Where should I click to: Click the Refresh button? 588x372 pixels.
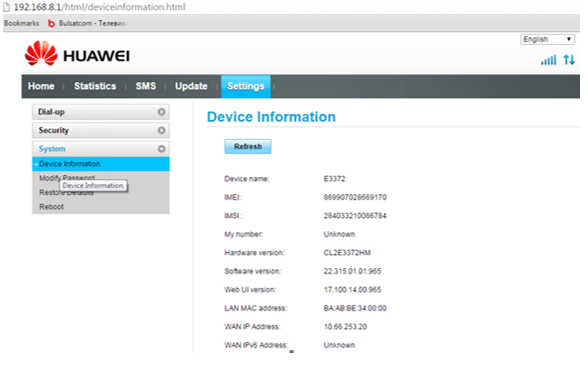click(x=248, y=146)
